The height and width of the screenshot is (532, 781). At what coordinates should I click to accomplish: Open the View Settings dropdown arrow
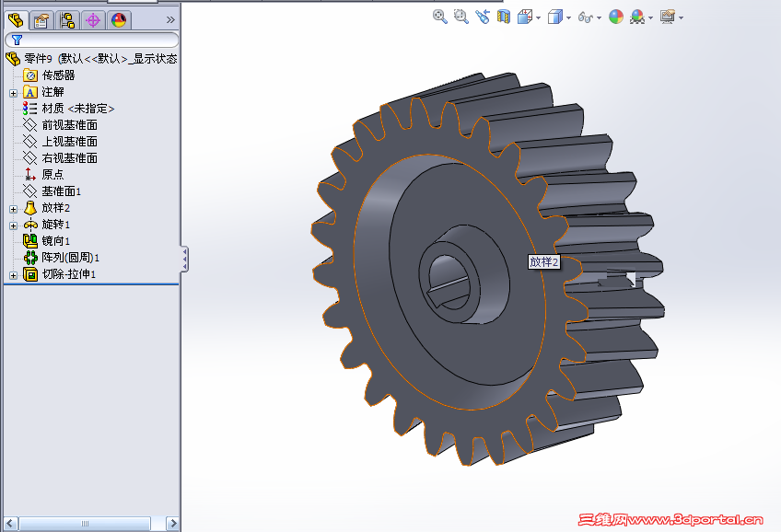tap(681, 17)
